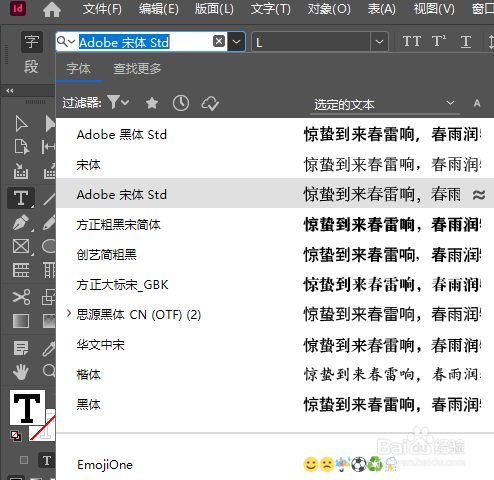Open the 视图(V) menu

(434, 9)
